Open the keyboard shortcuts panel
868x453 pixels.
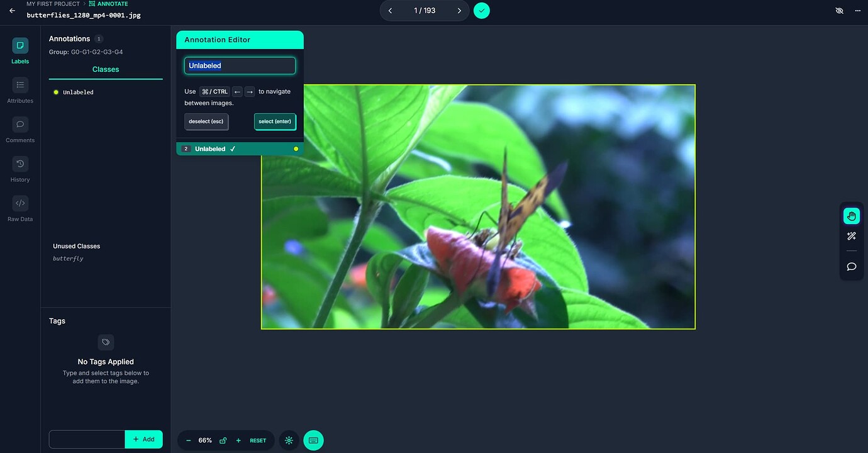click(x=313, y=440)
